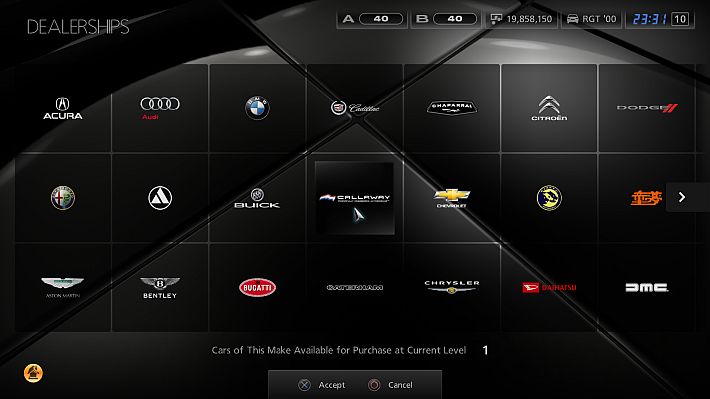Image resolution: width=710 pixels, height=399 pixels.
Task: Select the Acura dealership logo
Action: click(62, 108)
